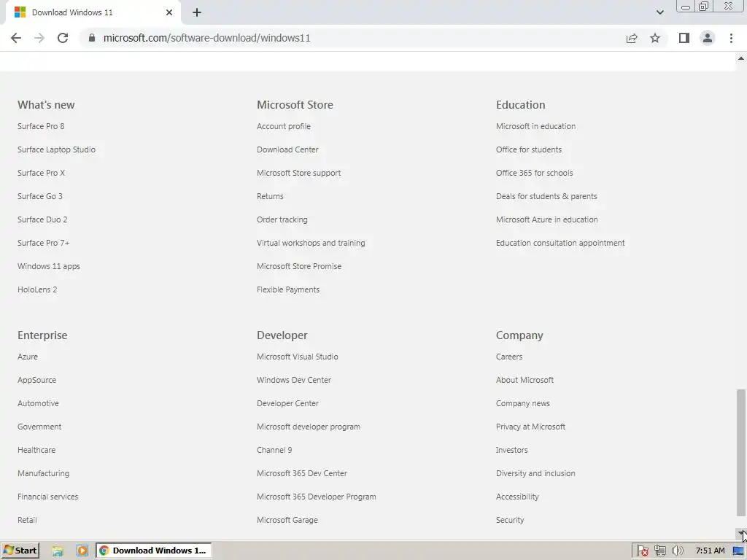Click the Surface Pro 7+ link
The height and width of the screenshot is (560, 747).
tap(43, 243)
